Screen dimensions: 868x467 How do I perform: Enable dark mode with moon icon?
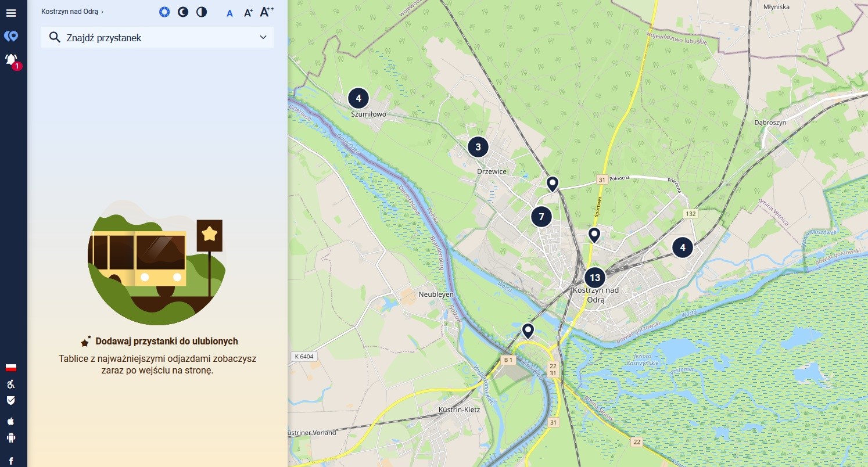click(x=183, y=12)
